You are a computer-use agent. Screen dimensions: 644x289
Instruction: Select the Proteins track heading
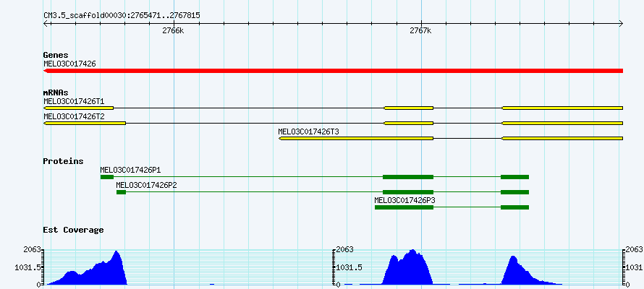(x=63, y=161)
